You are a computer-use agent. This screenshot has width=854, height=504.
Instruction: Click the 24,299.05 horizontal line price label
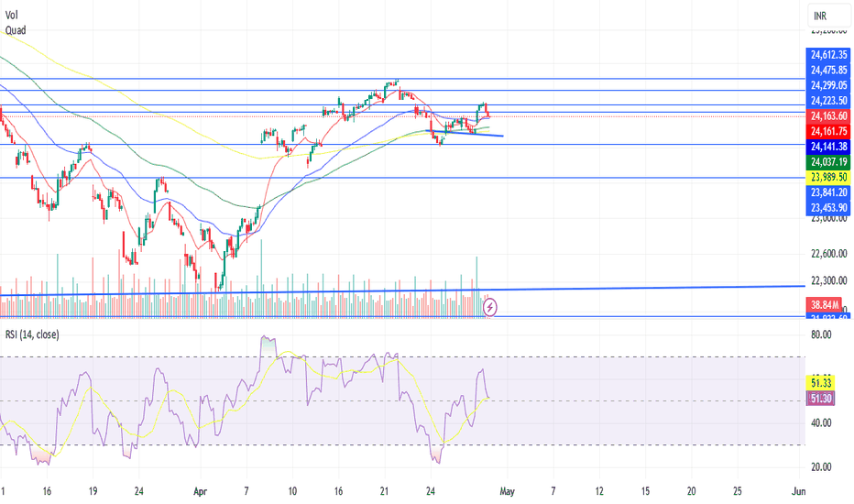tap(827, 85)
